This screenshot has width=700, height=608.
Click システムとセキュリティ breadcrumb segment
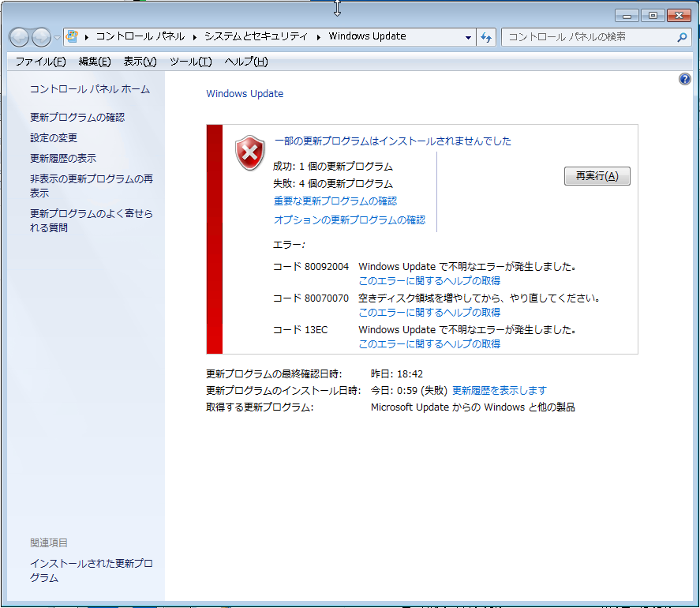256,36
